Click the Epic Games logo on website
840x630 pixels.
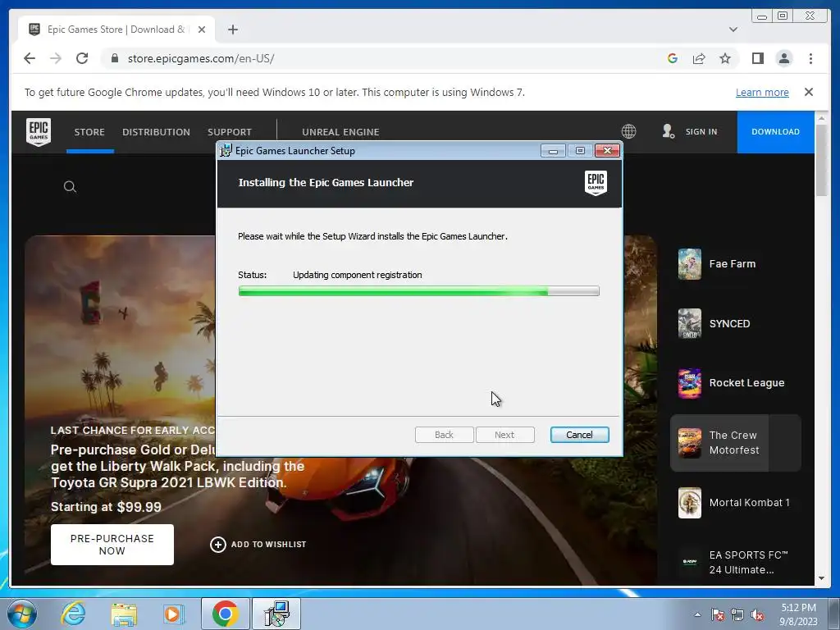pos(39,132)
